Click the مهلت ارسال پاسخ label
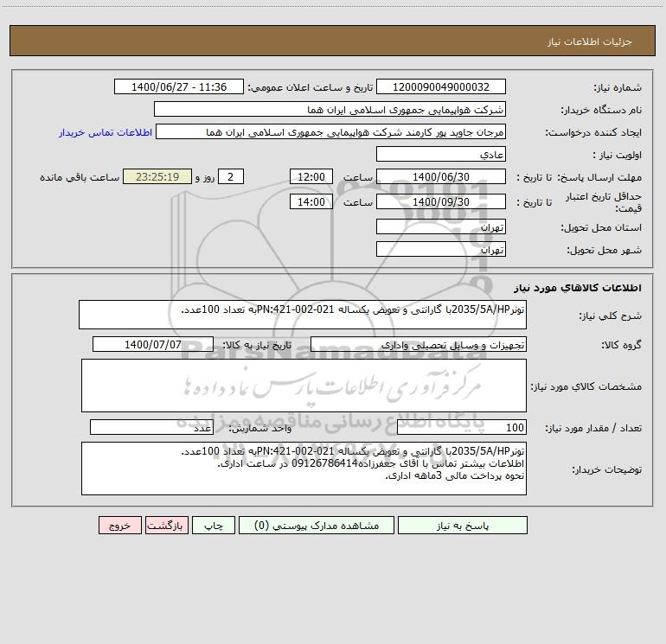The width and height of the screenshot is (666, 644). pyautogui.click(x=599, y=177)
